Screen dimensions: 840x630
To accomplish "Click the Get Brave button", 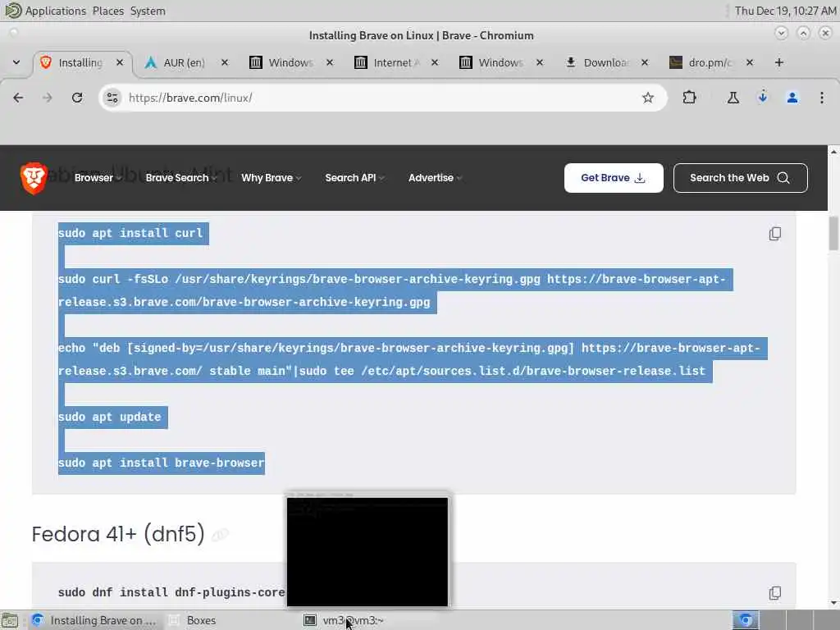I will tap(614, 178).
